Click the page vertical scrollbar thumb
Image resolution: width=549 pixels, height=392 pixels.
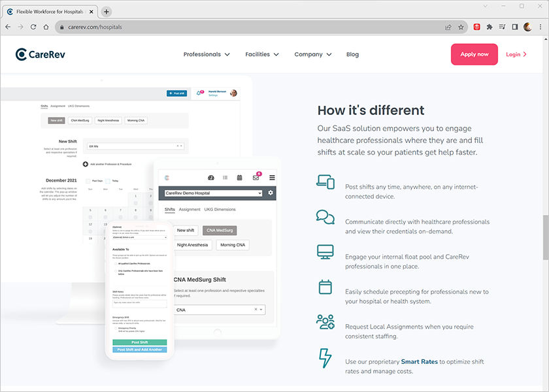pyautogui.click(x=546, y=237)
